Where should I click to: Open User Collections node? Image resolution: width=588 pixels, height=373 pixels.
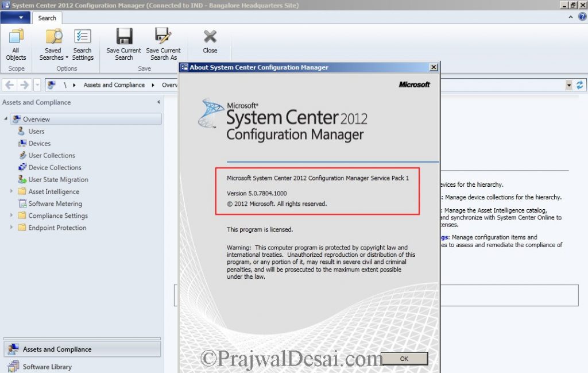(x=52, y=155)
